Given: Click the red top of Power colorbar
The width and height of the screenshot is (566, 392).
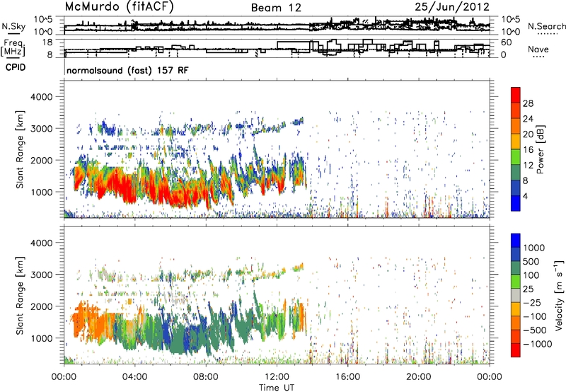Looking at the screenshot, I should [516, 96].
